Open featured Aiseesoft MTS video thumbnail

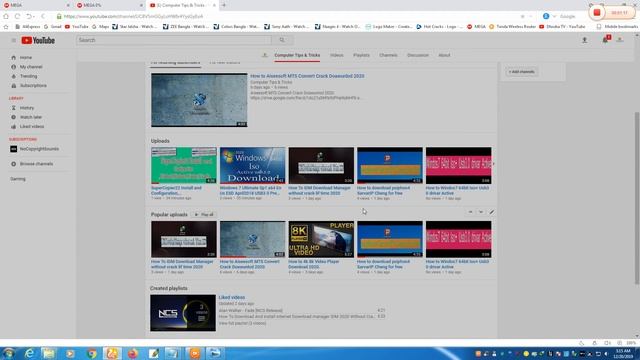tap(199, 100)
